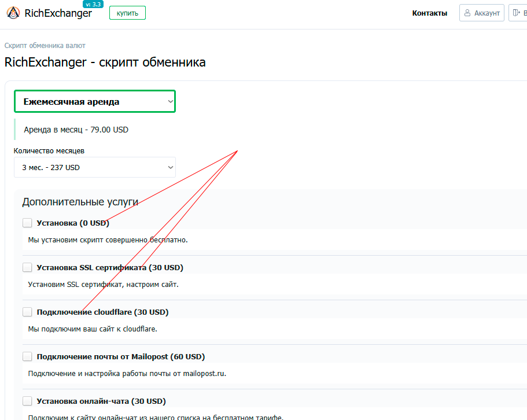Click the page title RichExchanger - скрипт обменника
Image resolution: width=527 pixels, height=420 pixels.
tap(105, 62)
